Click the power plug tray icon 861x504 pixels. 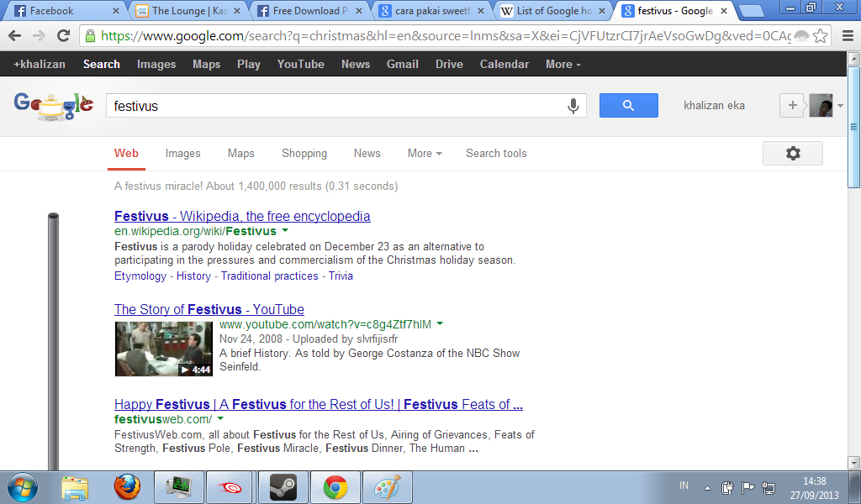[x=727, y=487]
